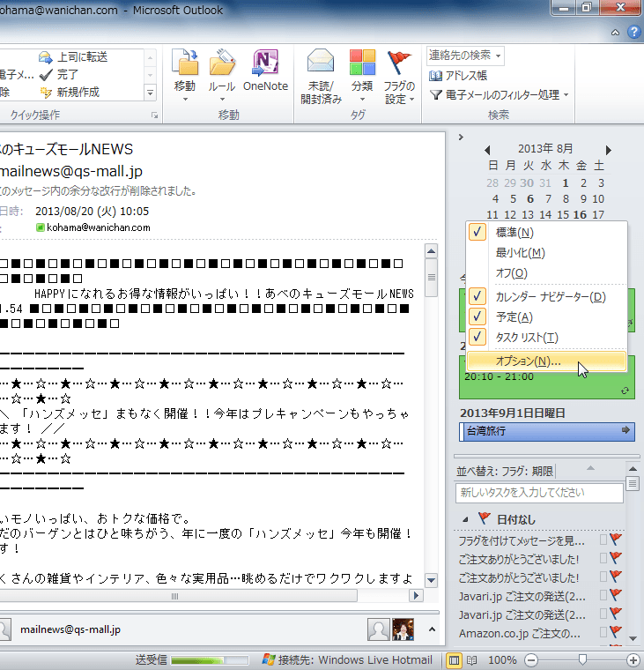Switch to normal view status icon
This screenshot has width=644, height=670.
454,660
